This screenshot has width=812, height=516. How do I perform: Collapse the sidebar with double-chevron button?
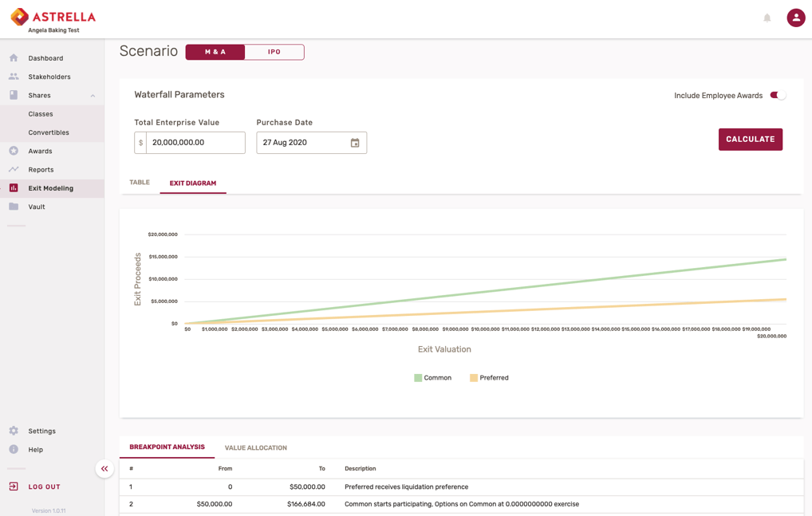[104, 469]
